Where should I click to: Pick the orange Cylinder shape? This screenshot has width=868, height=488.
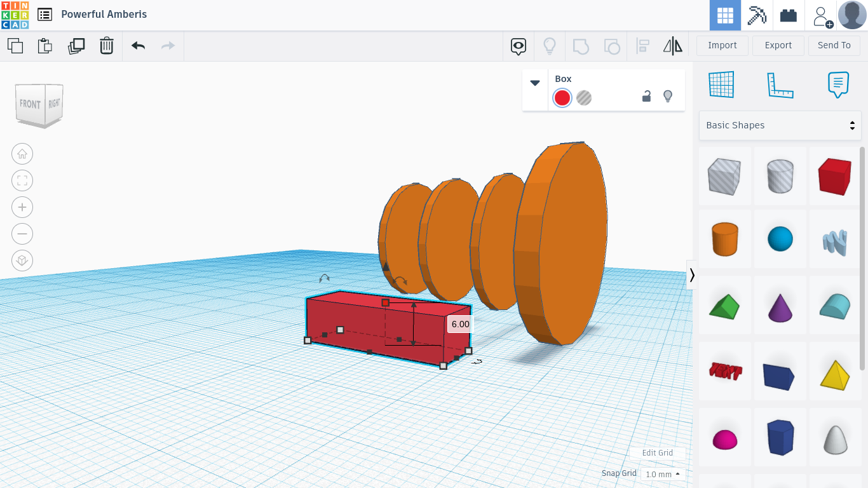coord(724,239)
